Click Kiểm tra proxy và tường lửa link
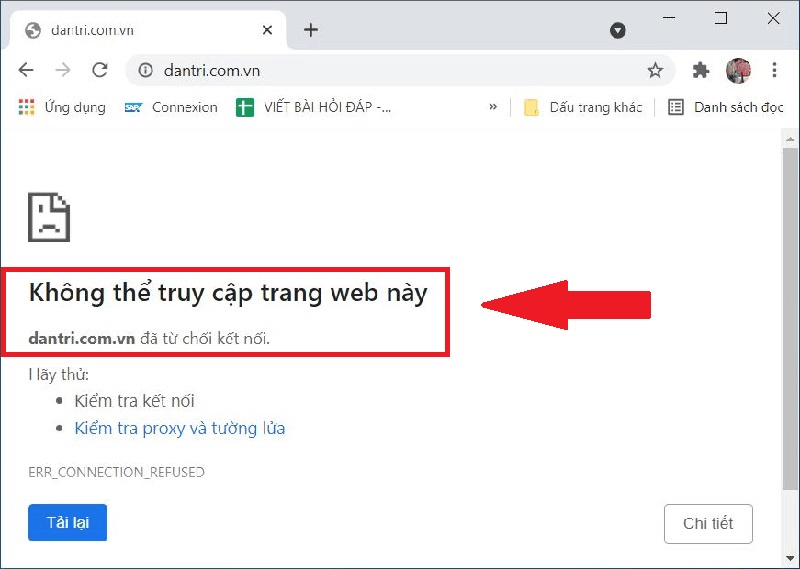This screenshot has height=569, width=800. pyautogui.click(x=180, y=428)
